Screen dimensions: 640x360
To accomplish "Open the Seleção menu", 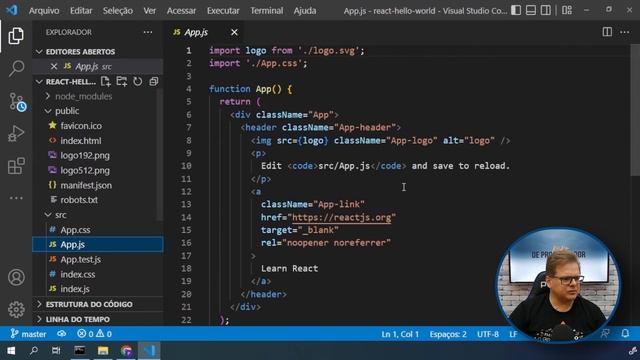I will tap(118, 11).
